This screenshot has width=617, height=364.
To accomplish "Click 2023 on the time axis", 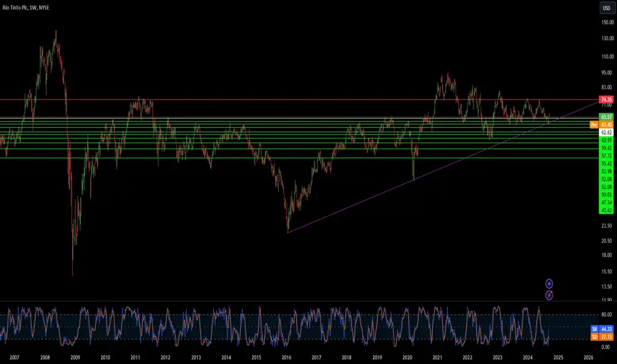I will tap(497, 357).
